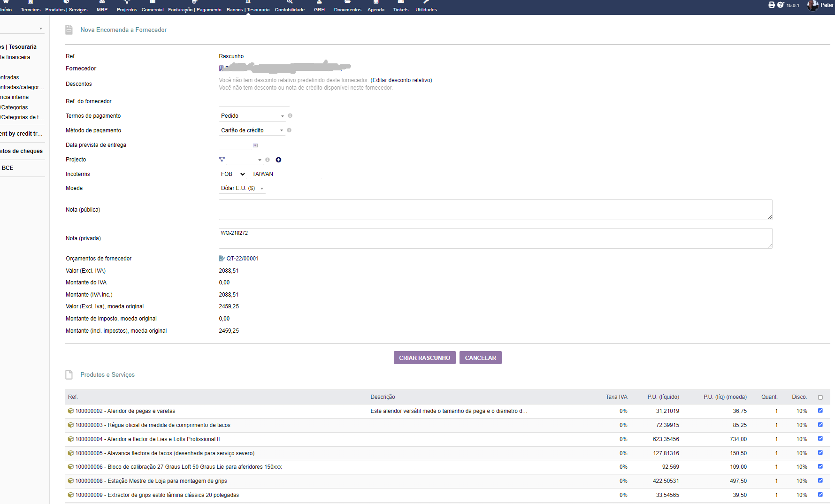Click Peter's user avatar
Viewport: 835px width, 504px height.
point(812,5)
